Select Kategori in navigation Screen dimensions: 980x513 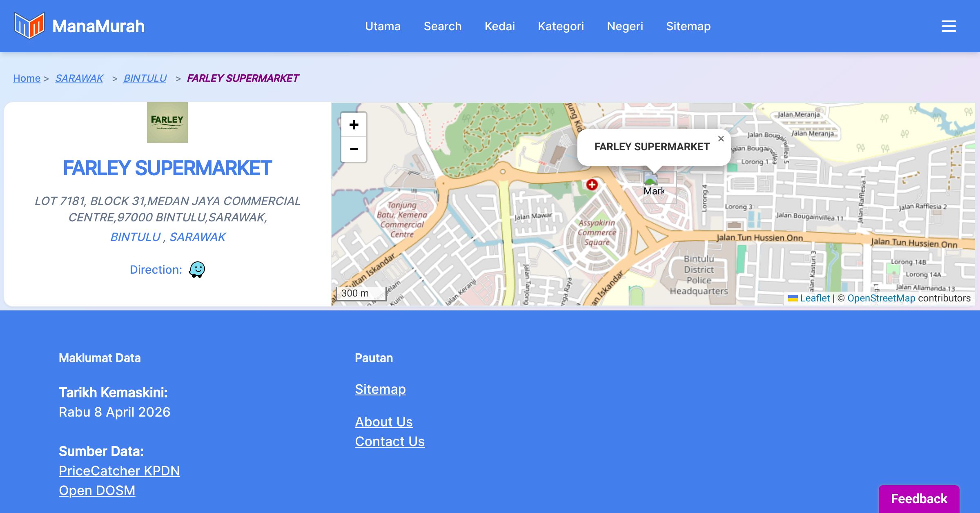pos(561,26)
